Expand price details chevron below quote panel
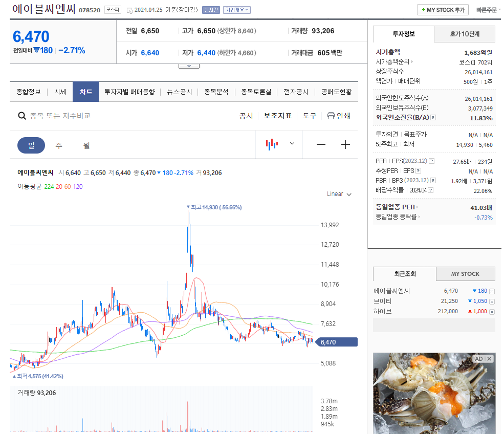 point(189,66)
